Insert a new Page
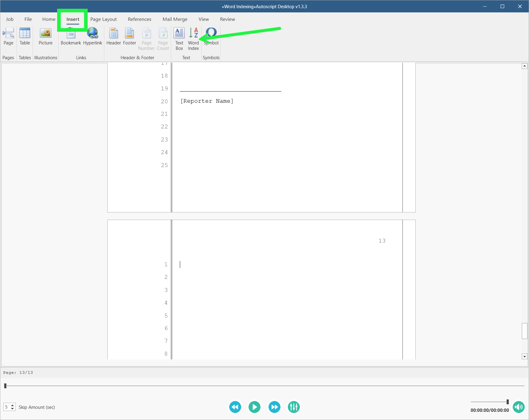 (x=8, y=37)
